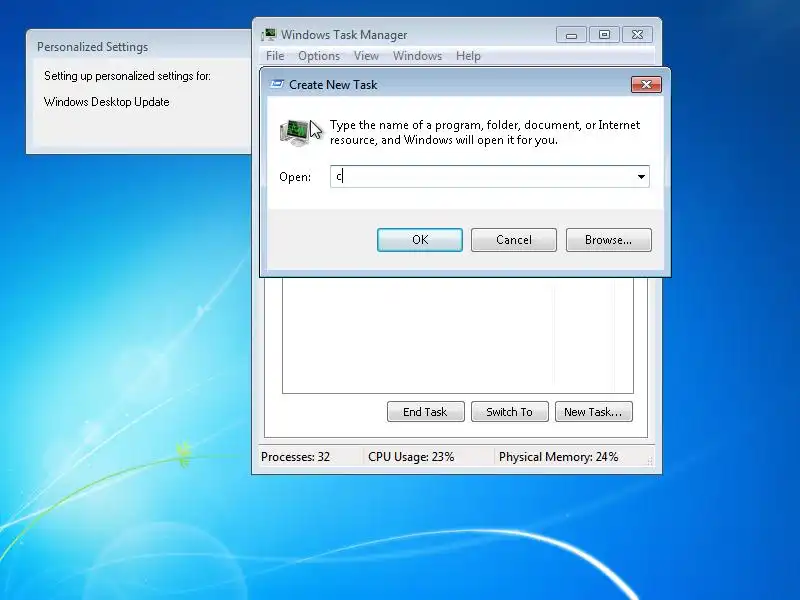Click the run program computer icon

click(295, 132)
